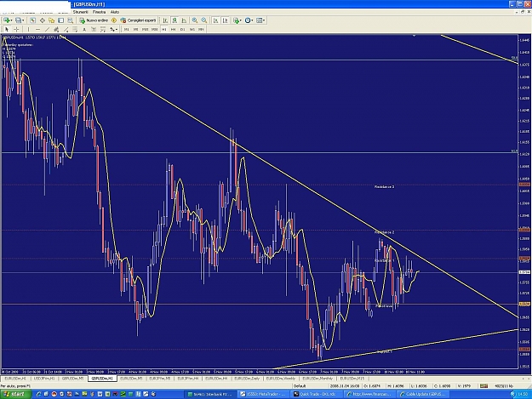The height and width of the screenshot is (399, 532).
Task: Select the Horizontal Line tool
Action: [37, 30]
